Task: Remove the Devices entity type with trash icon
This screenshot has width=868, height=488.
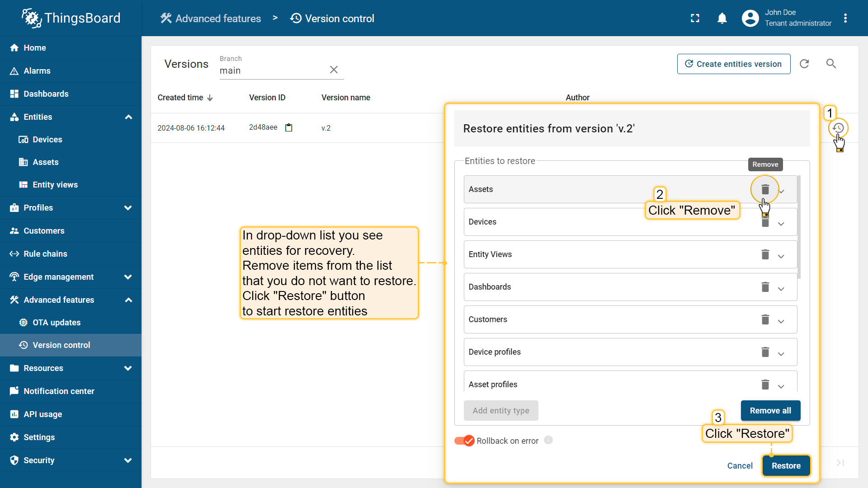Action: click(x=765, y=222)
